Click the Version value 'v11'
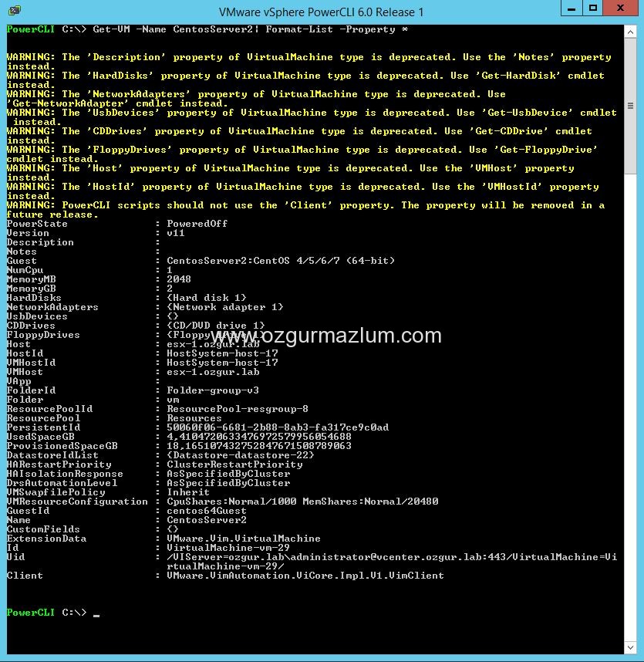 pos(176,233)
